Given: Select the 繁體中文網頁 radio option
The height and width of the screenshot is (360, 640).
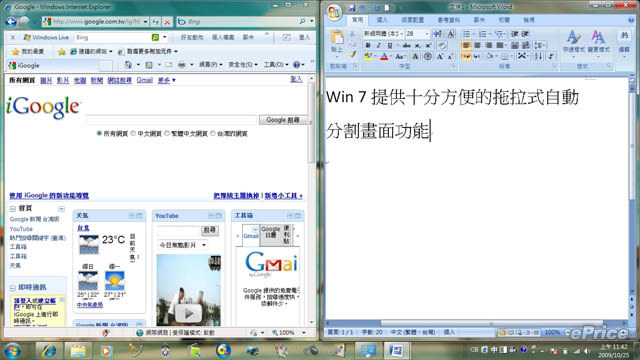Looking at the screenshot, I should point(167,133).
